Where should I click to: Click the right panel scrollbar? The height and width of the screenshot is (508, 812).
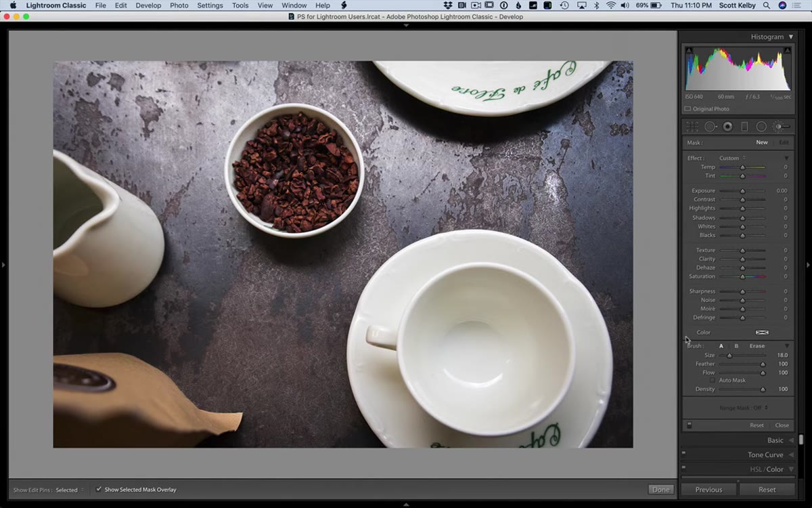pos(802,439)
